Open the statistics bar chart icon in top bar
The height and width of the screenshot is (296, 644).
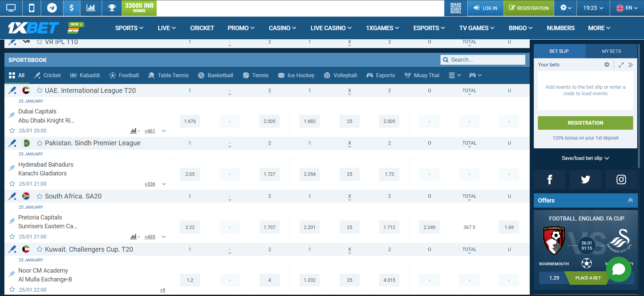pos(91,8)
